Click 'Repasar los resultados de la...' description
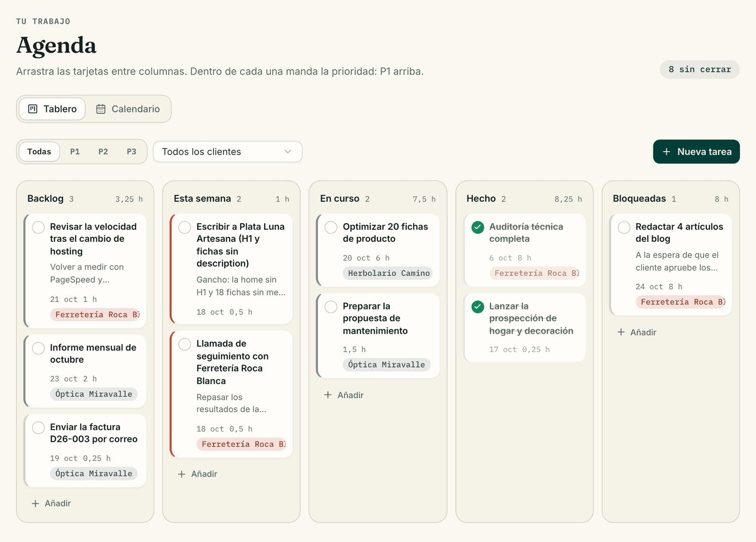 tap(232, 404)
